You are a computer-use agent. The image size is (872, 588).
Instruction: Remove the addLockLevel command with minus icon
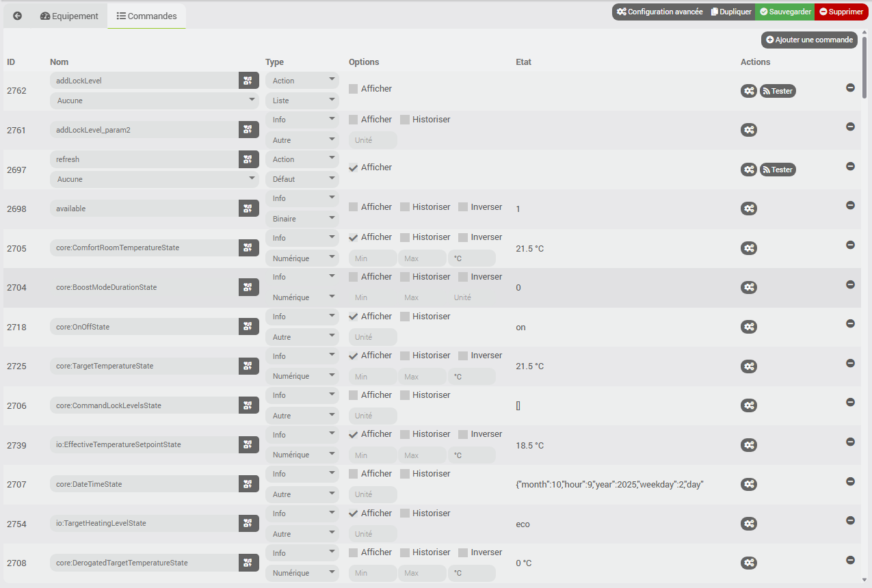(x=850, y=88)
